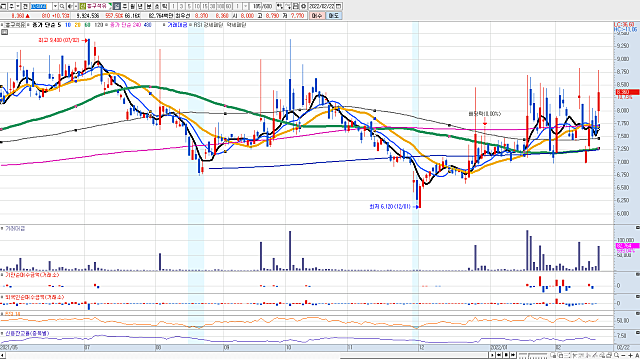Select the weekly (주) period toggle
640x360 pixels.
click(124, 6)
